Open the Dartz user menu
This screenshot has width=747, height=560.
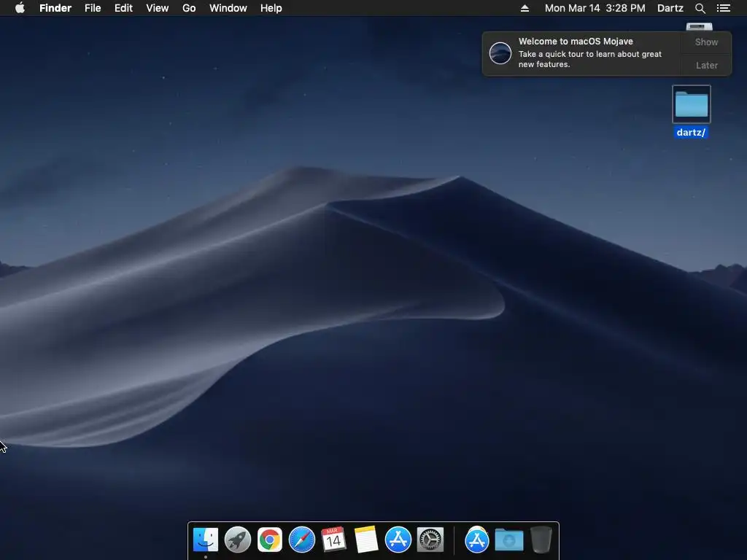tap(670, 8)
